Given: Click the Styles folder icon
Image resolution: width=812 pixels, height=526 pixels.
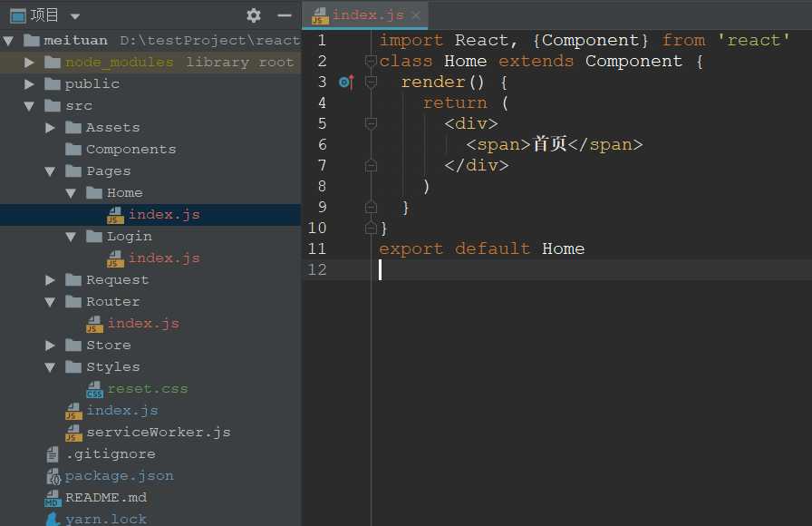Looking at the screenshot, I should (x=73, y=367).
